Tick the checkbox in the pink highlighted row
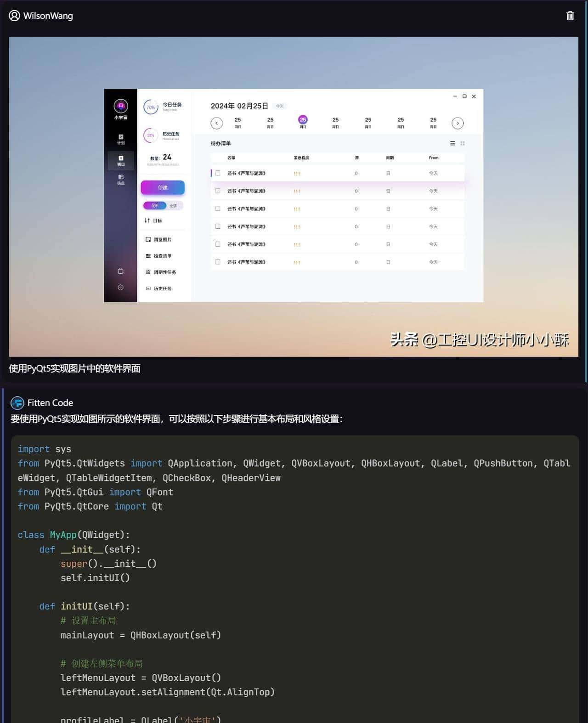 click(x=218, y=191)
